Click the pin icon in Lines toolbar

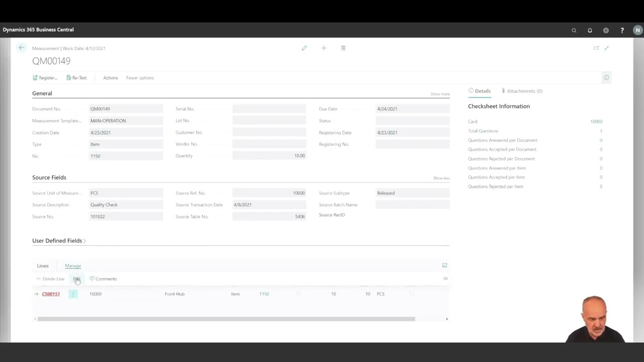(x=445, y=279)
